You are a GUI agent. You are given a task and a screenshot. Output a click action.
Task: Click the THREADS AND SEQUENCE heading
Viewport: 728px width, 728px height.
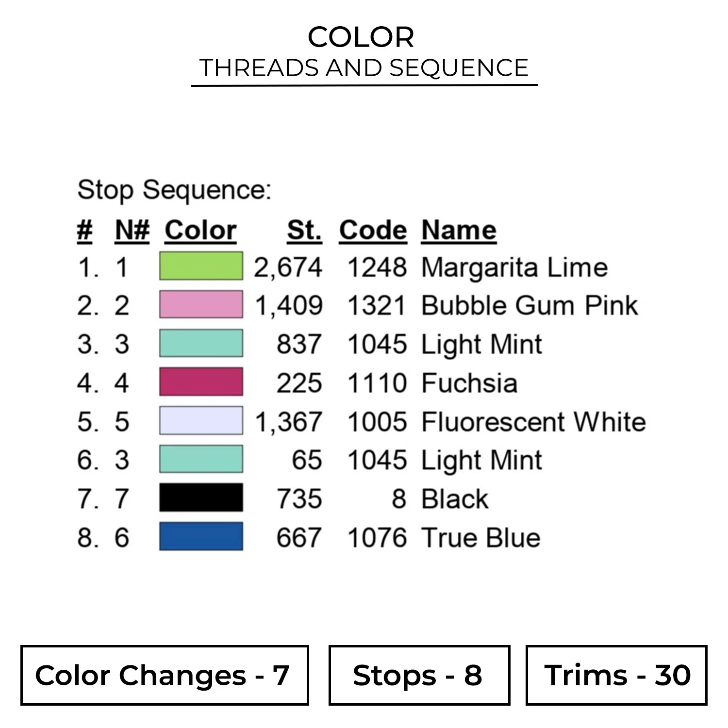coord(364,68)
